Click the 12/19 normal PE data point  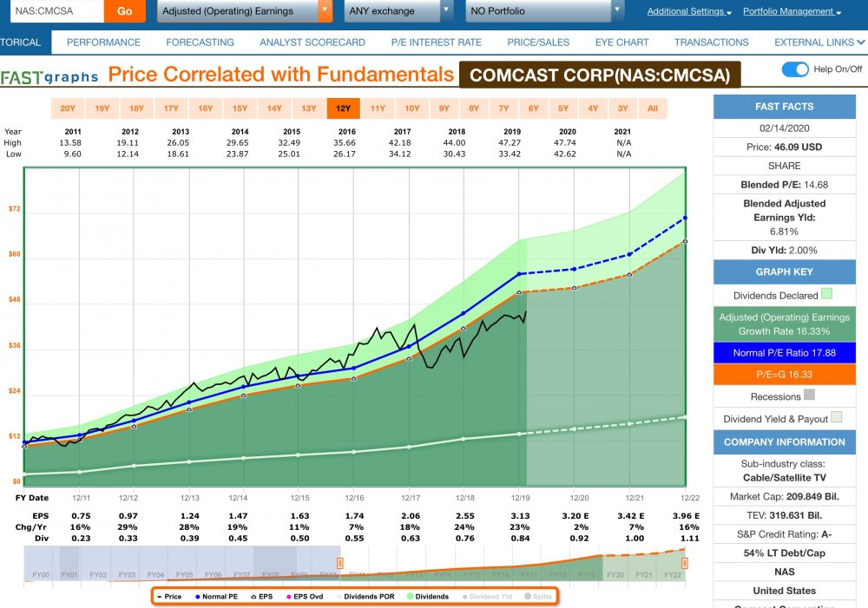click(x=519, y=274)
